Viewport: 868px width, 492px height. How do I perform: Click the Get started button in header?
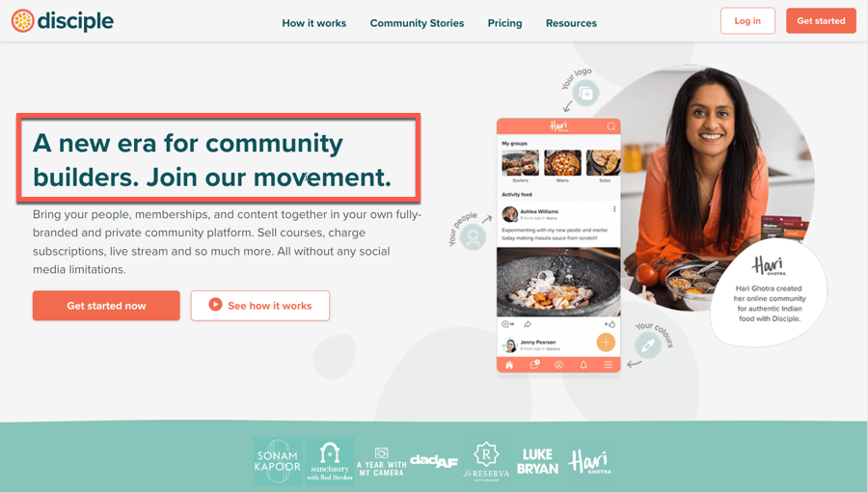point(821,21)
